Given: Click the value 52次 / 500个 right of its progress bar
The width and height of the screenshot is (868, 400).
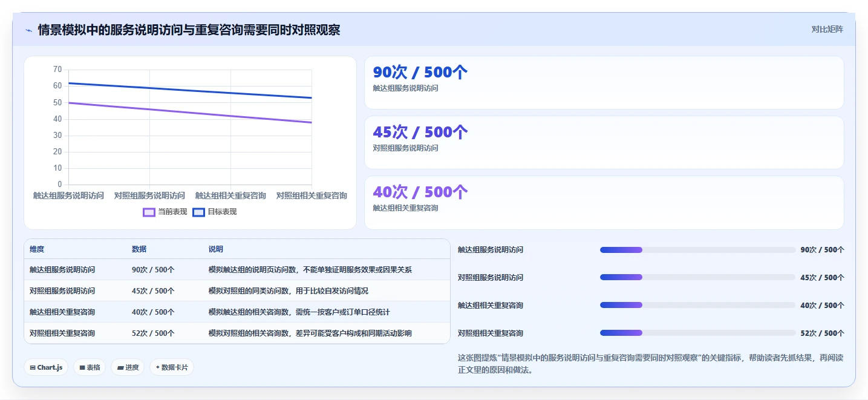Looking at the screenshot, I should 823,333.
